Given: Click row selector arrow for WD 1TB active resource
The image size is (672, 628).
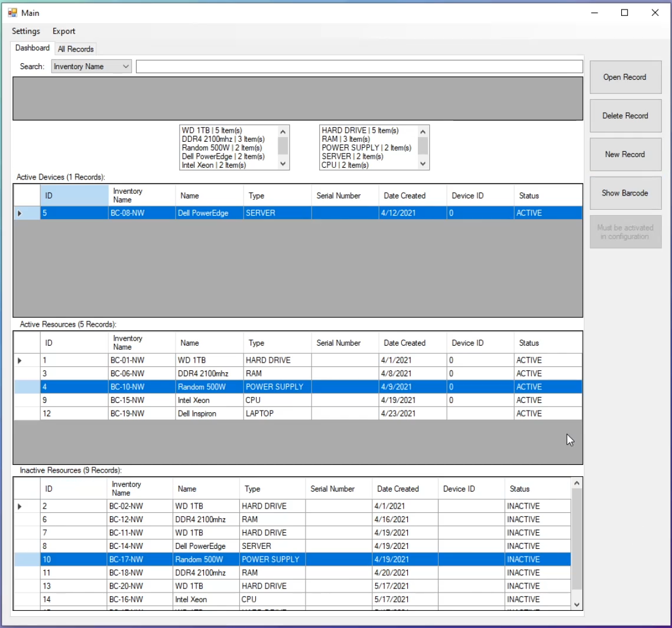Looking at the screenshot, I should point(20,360).
